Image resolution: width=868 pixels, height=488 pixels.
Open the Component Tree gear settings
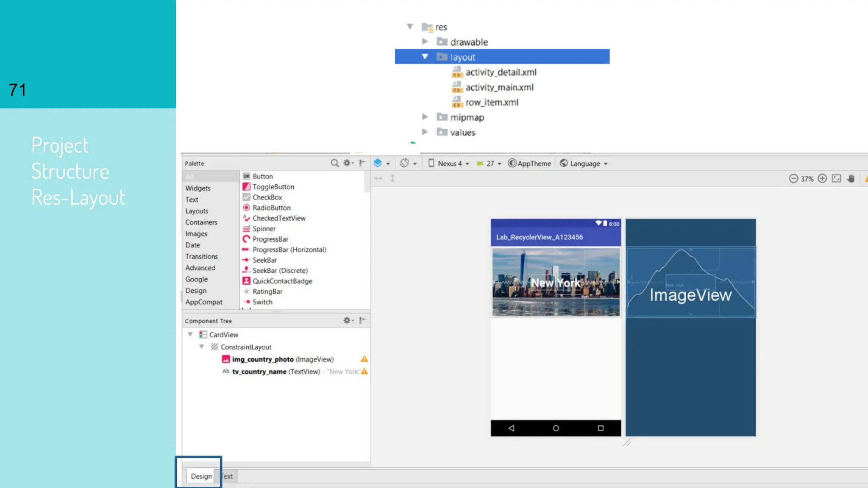[x=348, y=321]
